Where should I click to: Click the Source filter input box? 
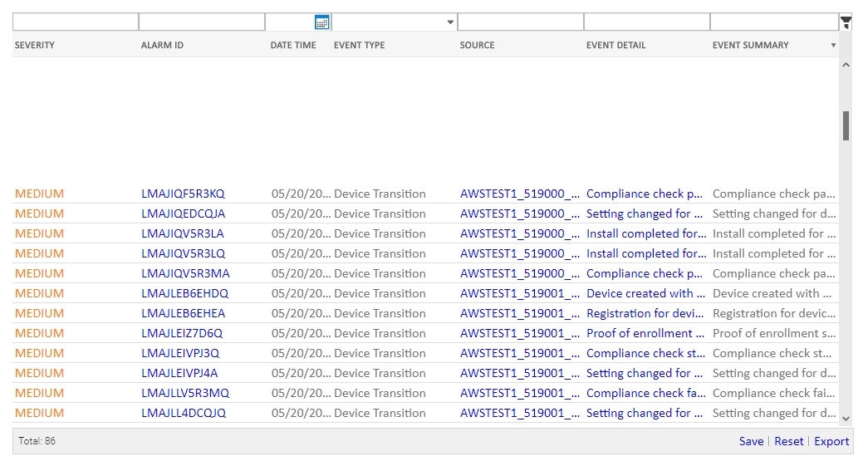tap(520, 22)
